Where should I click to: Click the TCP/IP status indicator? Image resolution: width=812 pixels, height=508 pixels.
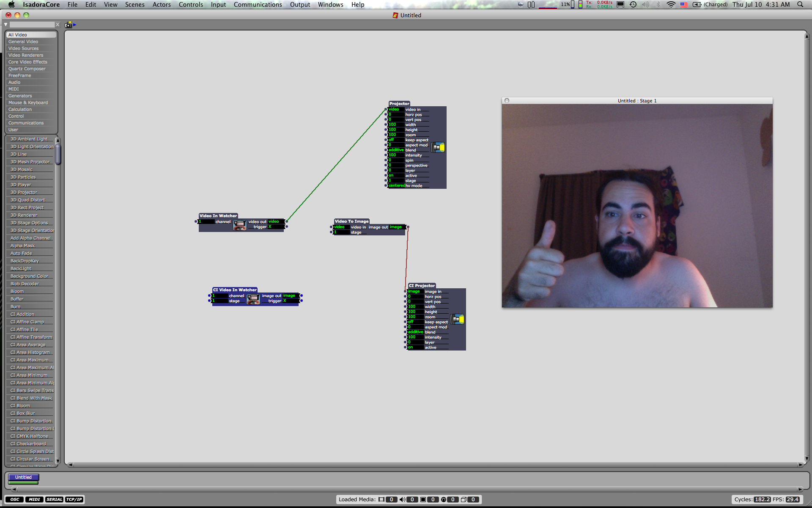(x=74, y=500)
